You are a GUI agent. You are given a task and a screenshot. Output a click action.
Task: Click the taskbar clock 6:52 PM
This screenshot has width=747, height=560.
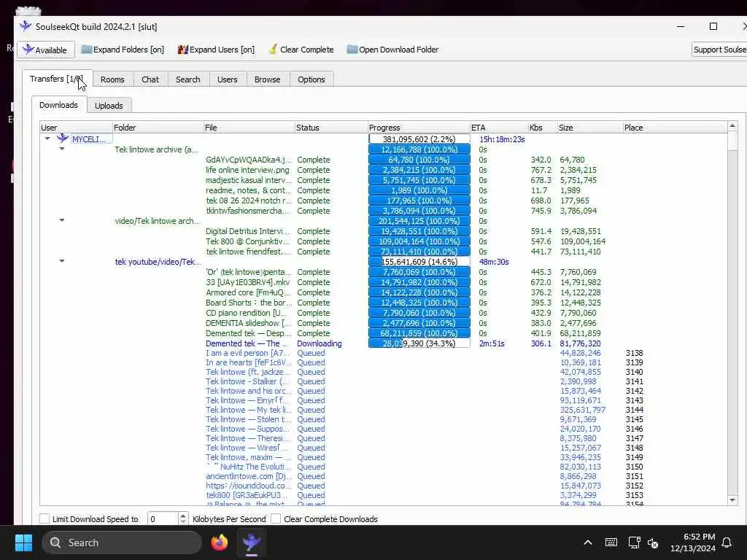coord(699,537)
